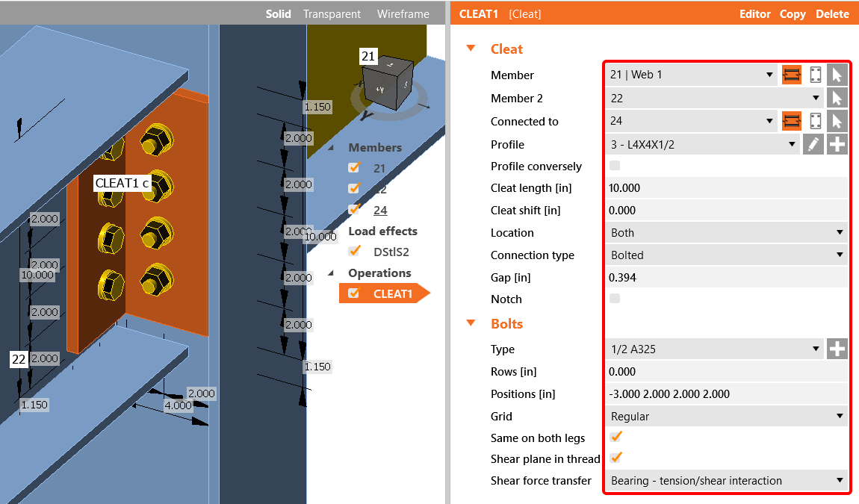The height and width of the screenshot is (504, 859).
Task: Open the Connection type dropdown
Action: point(725,255)
